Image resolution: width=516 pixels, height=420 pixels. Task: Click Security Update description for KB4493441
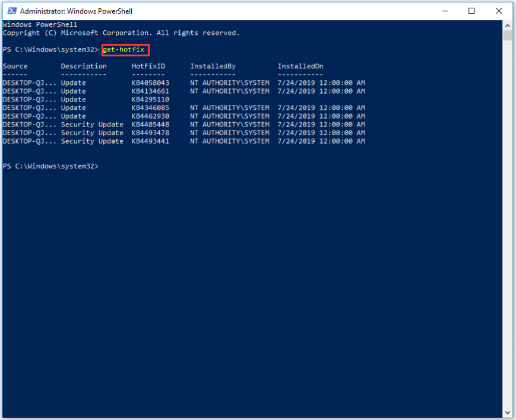[92, 141]
